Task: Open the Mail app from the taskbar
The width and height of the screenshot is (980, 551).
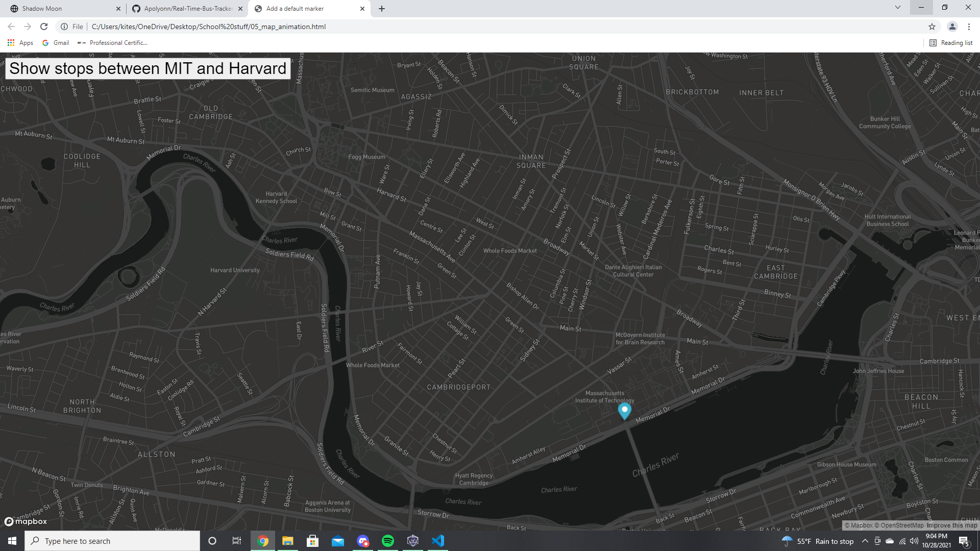Action: (x=338, y=541)
